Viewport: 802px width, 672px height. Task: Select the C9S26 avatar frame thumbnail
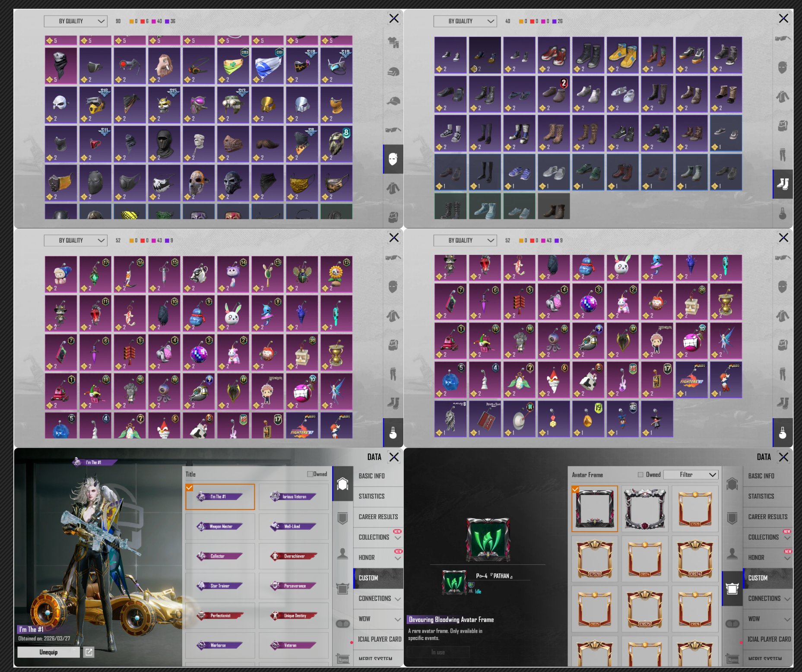point(695,609)
